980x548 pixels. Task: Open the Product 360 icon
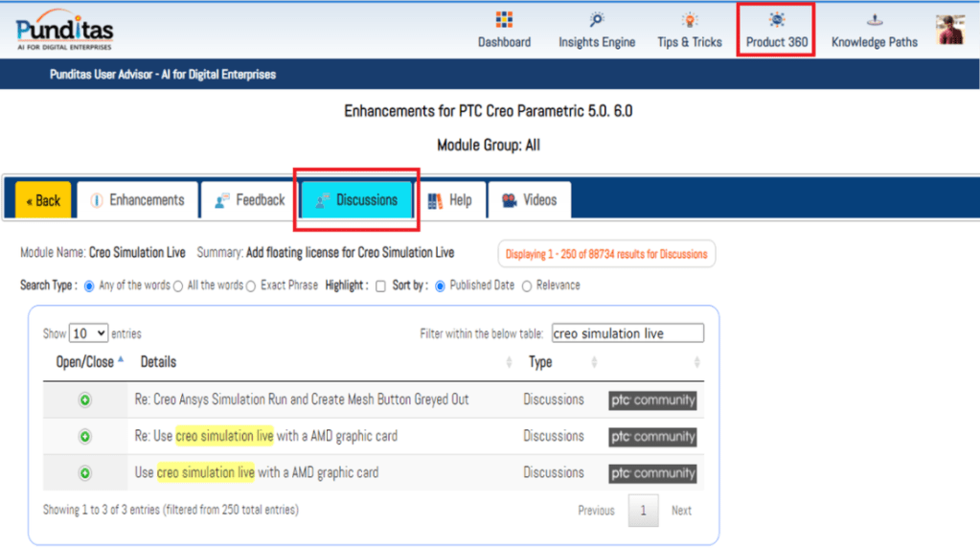click(777, 20)
